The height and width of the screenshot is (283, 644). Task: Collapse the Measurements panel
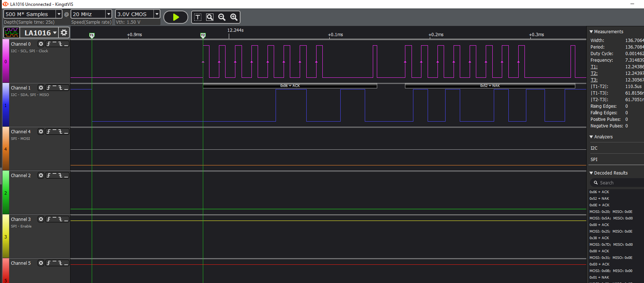591,32
